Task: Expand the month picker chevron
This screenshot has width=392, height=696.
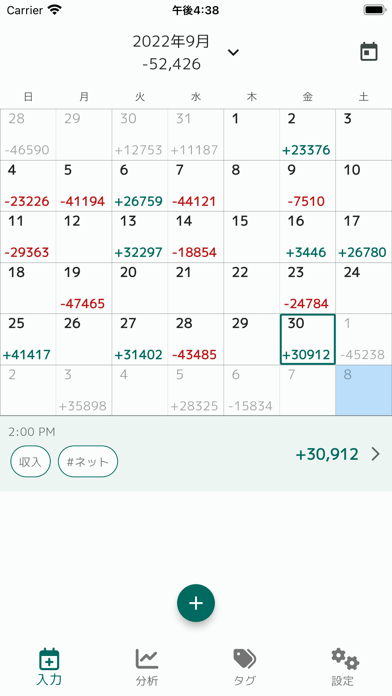Action: click(x=233, y=52)
